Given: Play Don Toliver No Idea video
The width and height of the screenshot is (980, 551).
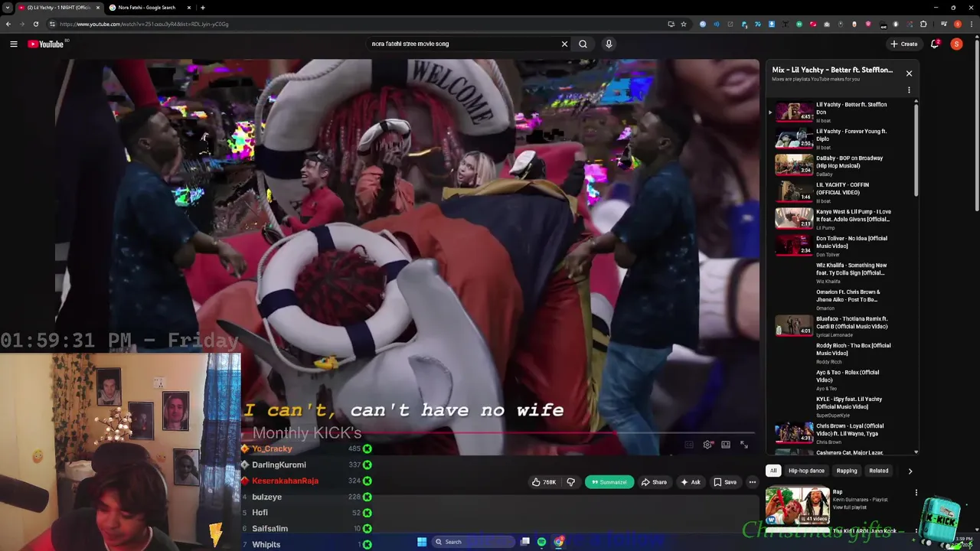Looking at the screenshot, I should coord(833,246).
